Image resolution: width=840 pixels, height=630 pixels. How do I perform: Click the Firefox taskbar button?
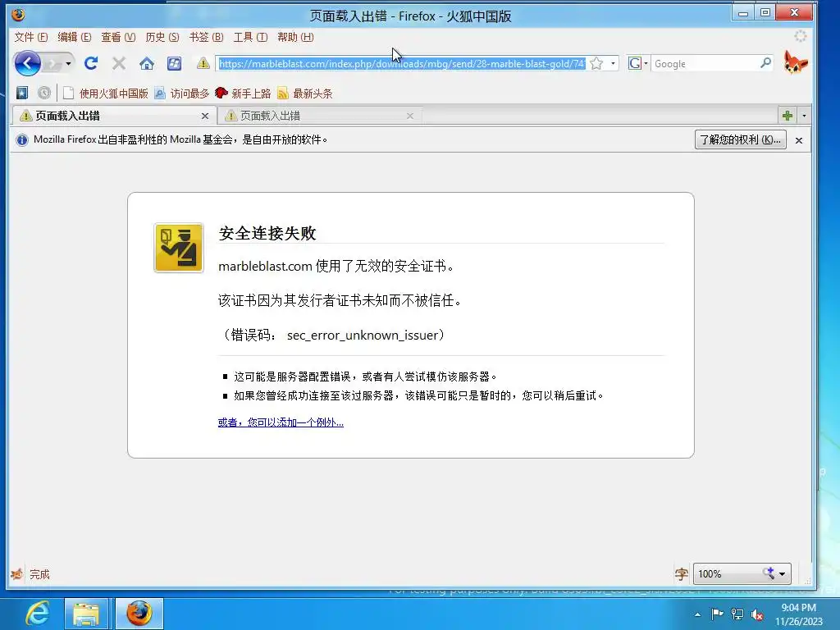[x=139, y=614]
